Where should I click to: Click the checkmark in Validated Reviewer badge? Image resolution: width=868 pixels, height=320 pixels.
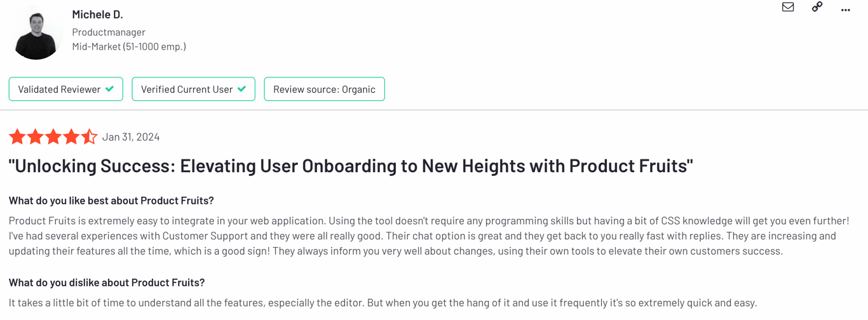click(110, 89)
